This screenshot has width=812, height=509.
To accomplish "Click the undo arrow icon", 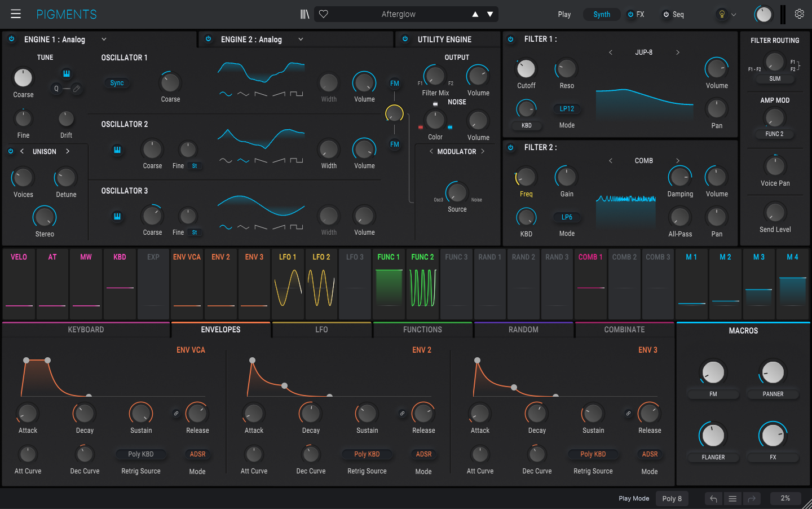I will (713, 499).
